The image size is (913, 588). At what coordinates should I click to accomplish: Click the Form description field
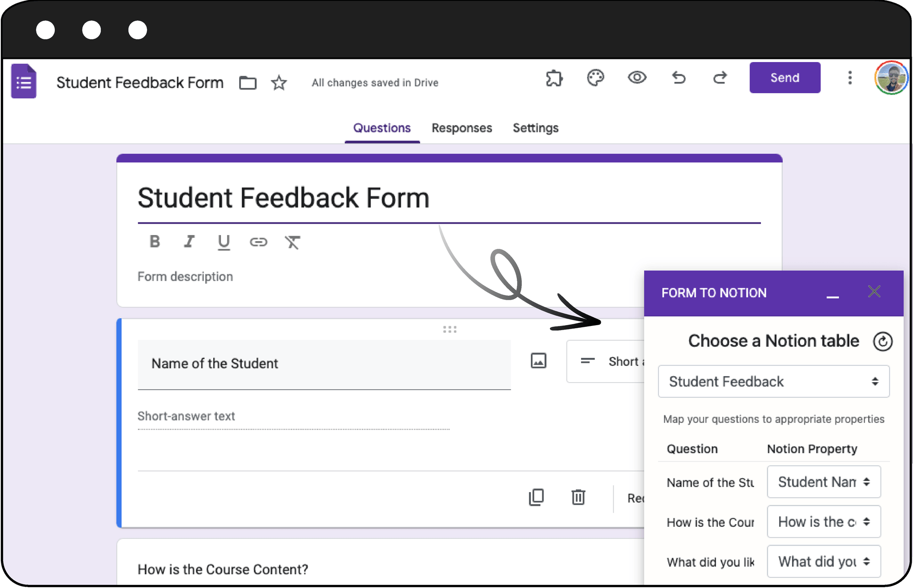point(185,276)
